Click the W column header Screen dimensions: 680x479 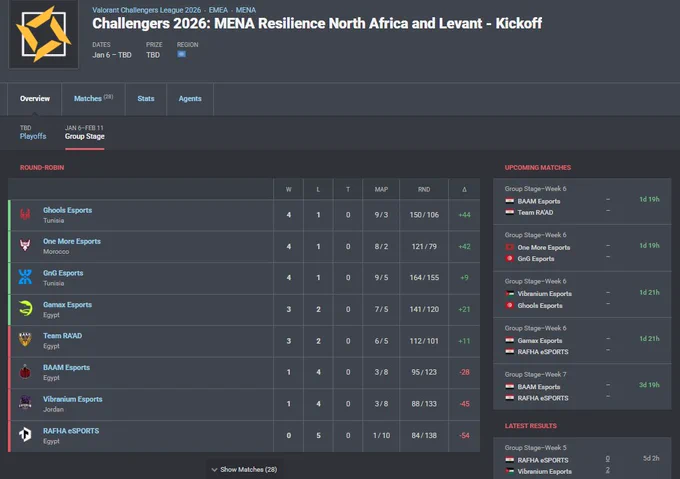point(288,189)
